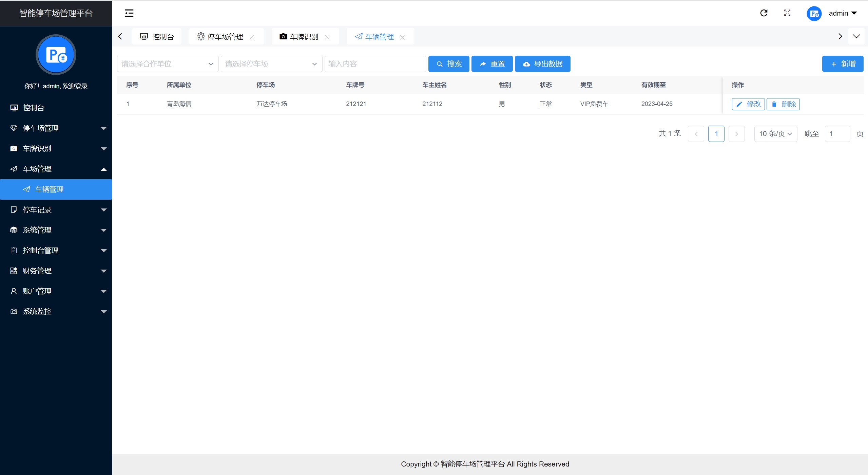868x475 pixels.
Task: Switch to the 控制台 tab
Action: click(x=157, y=37)
